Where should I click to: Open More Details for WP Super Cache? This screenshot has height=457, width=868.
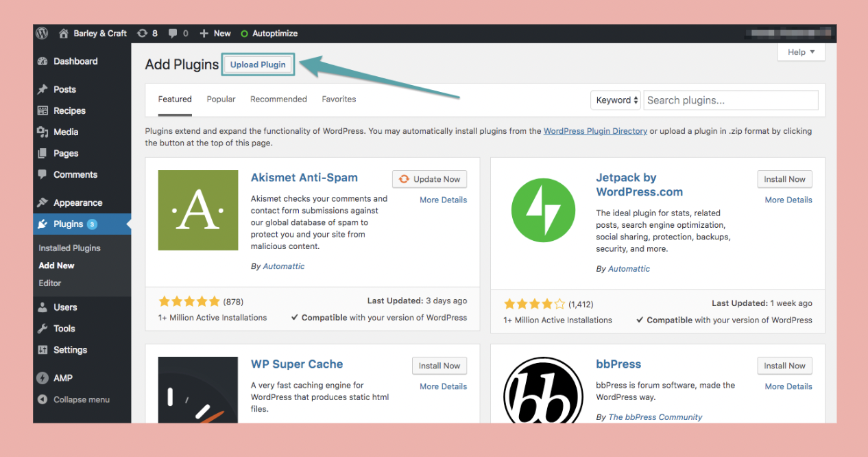point(444,386)
